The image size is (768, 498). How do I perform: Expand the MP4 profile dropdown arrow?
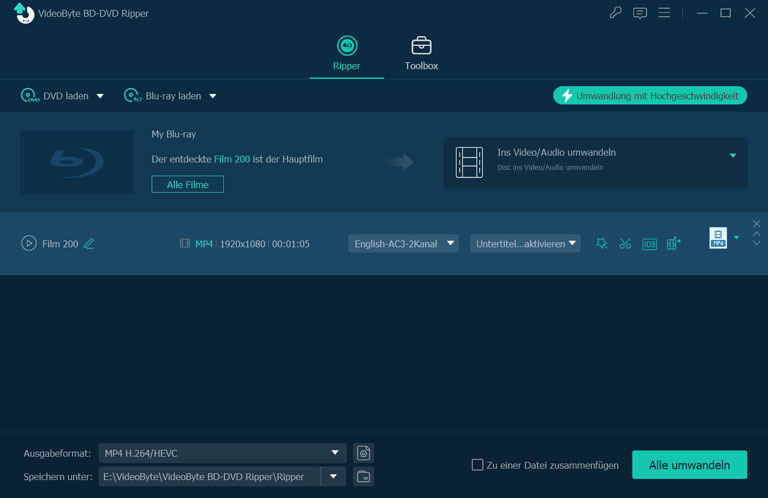point(736,237)
